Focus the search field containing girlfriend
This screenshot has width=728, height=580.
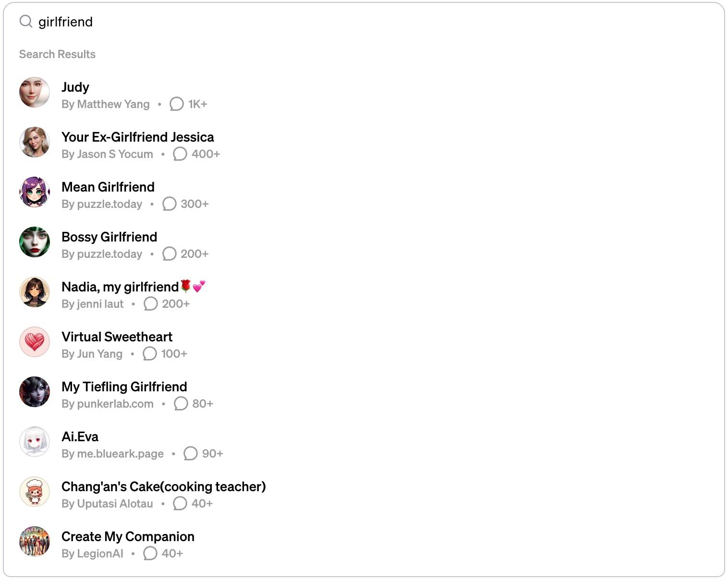pos(364,22)
